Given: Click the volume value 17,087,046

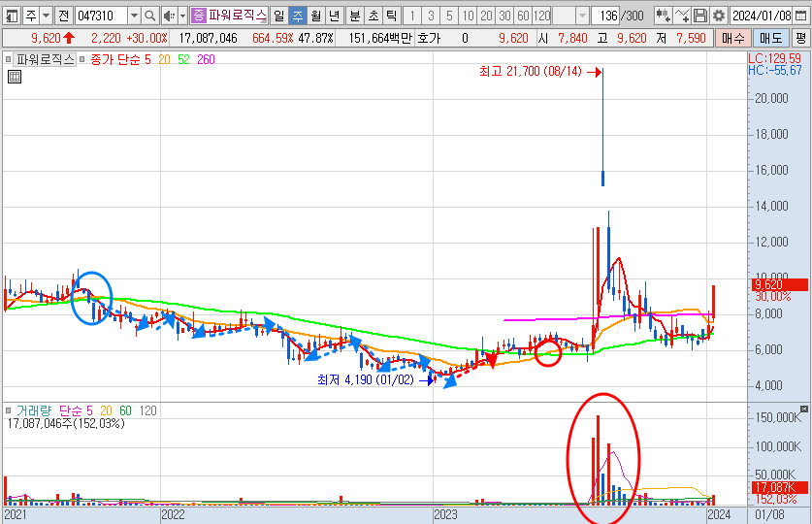Looking at the screenshot, I should pyautogui.click(x=209, y=38).
